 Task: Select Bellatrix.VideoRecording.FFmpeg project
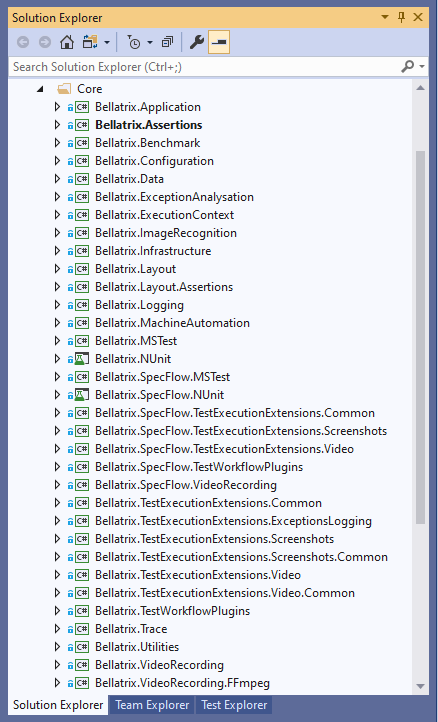(x=182, y=683)
